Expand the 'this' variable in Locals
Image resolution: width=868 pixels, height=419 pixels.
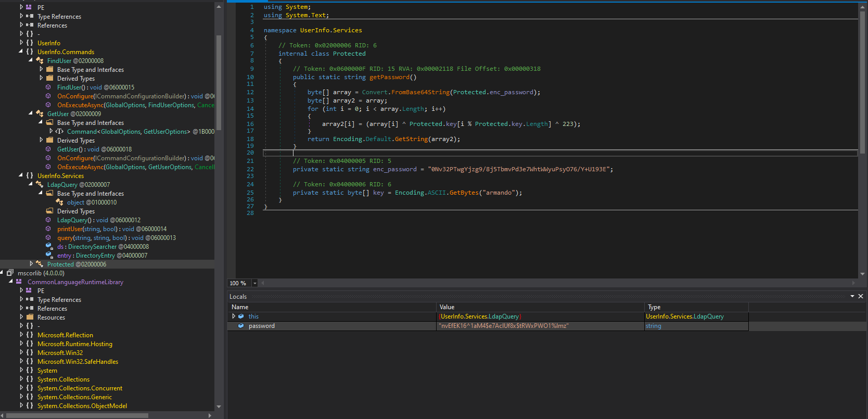[234, 316]
